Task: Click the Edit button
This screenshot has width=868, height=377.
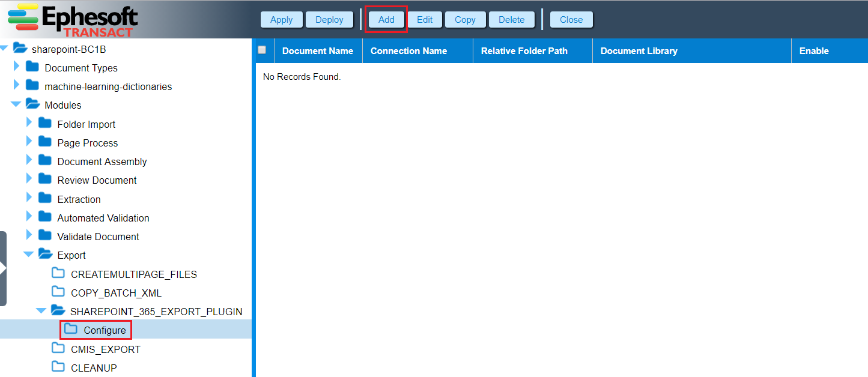Action: click(x=425, y=19)
